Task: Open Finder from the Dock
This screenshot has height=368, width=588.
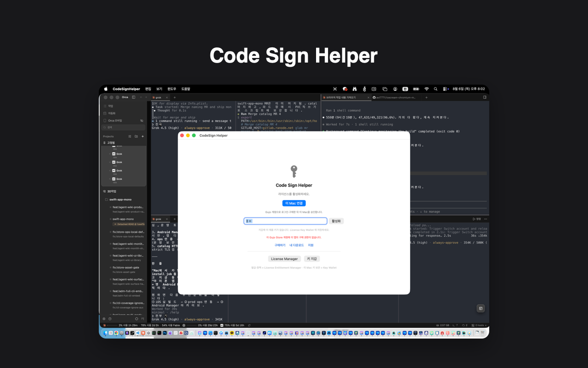Action: [x=105, y=333]
